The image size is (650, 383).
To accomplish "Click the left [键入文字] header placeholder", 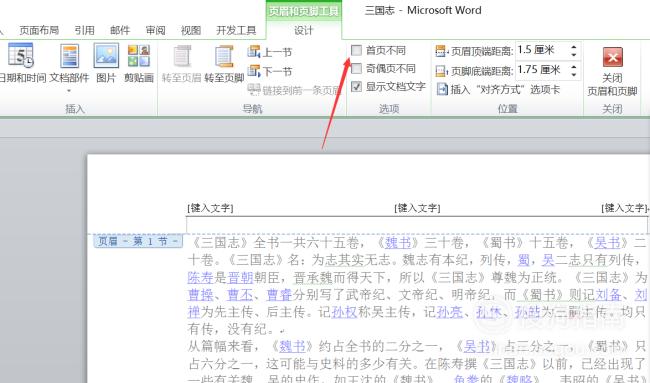I will point(210,208).
